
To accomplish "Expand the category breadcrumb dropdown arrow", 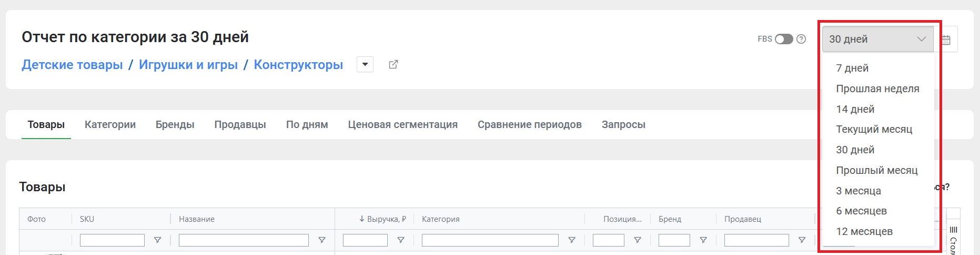I will [x=365, y=64].
